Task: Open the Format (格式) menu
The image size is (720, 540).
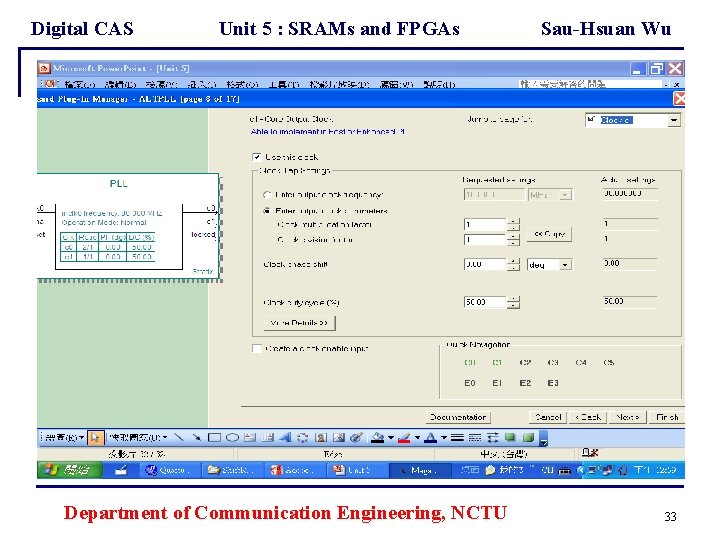Action: point(242,84)
